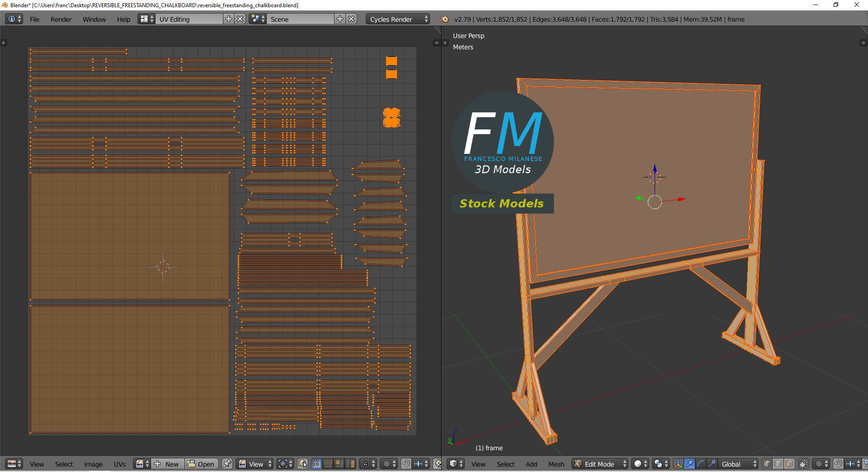Toggle UV sync selection with mesh
This screenshot has height=472, width=868.
point(302,464)
